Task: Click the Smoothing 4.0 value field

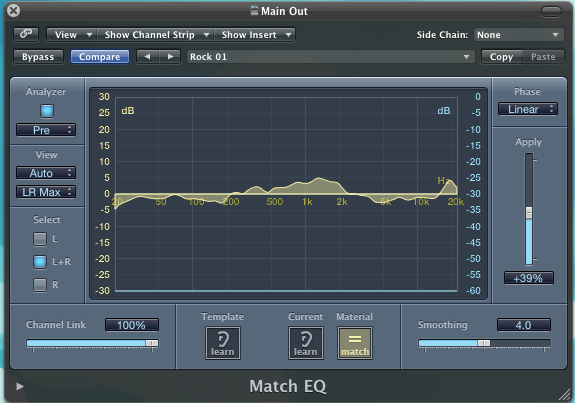Action: tap(524, 325)
